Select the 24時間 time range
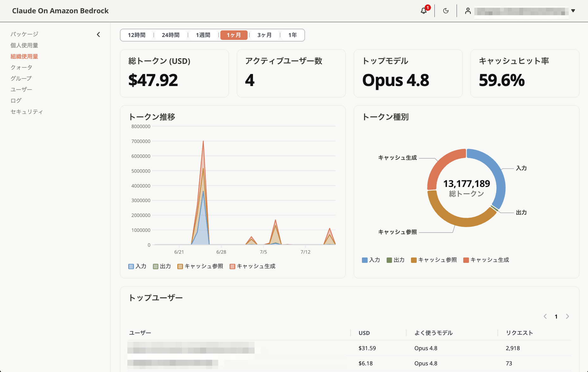This screenshot has height=372, width=588. pyautogui.click(x=171, y=35)
